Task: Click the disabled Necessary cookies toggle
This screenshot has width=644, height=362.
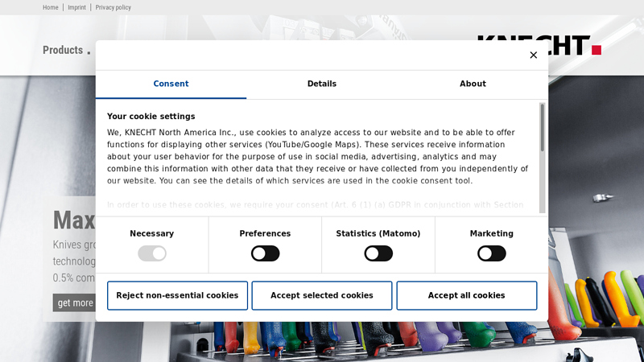Action: click(152, 253)
